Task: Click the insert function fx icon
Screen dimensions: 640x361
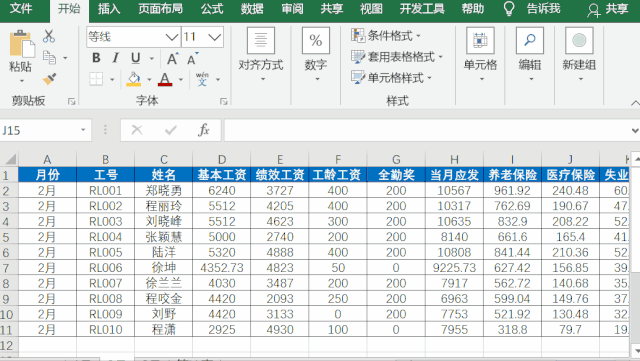Action: coord(204,130)
